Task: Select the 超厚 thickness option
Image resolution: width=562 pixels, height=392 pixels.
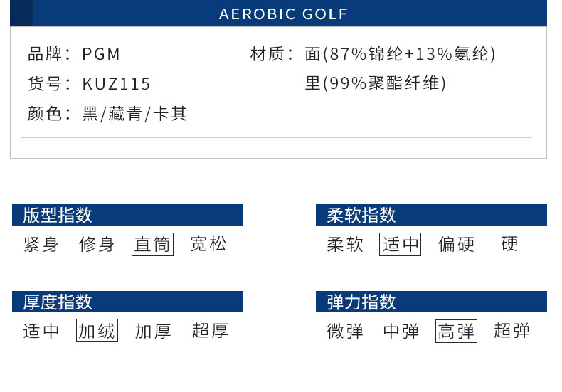Action: [x=210, y=331]
